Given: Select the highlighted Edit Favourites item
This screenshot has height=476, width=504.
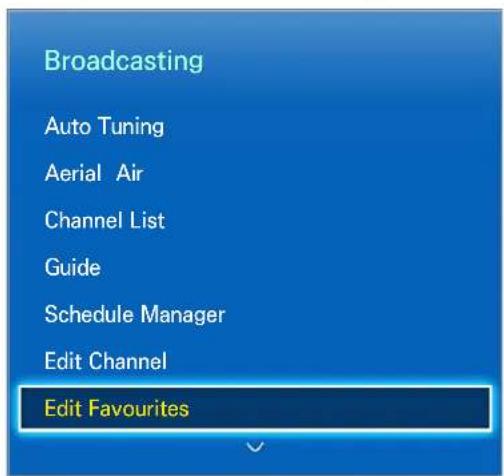Looking at the screenshot, I should pyautogui.click(x=255, y=408).
